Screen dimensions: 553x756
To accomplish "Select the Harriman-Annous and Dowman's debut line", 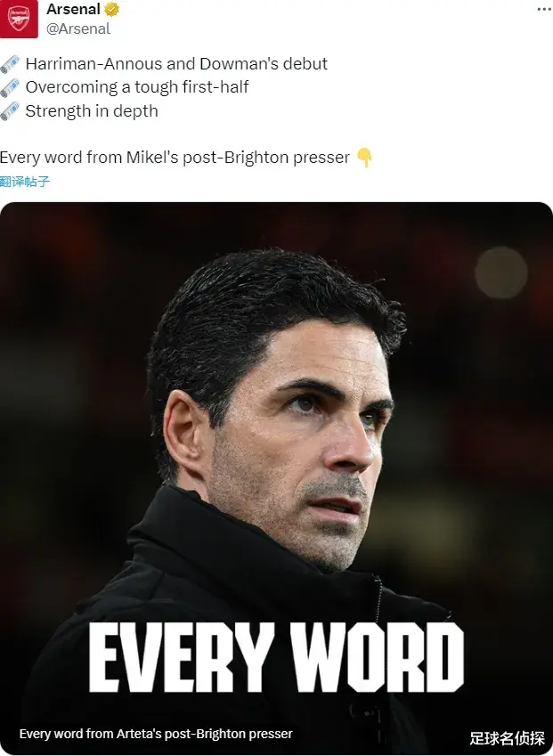I will tap(176, 63).
